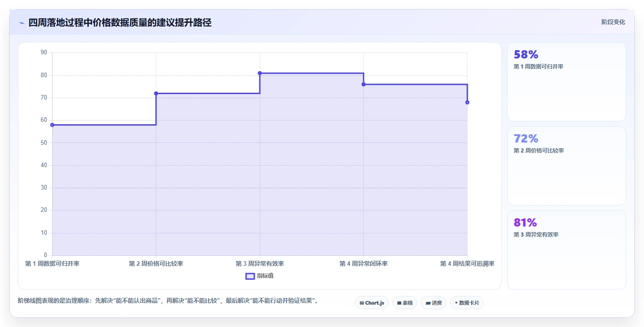Click the card label 第 3 周异常有效率
644x327 pixels.
point(536,235)
